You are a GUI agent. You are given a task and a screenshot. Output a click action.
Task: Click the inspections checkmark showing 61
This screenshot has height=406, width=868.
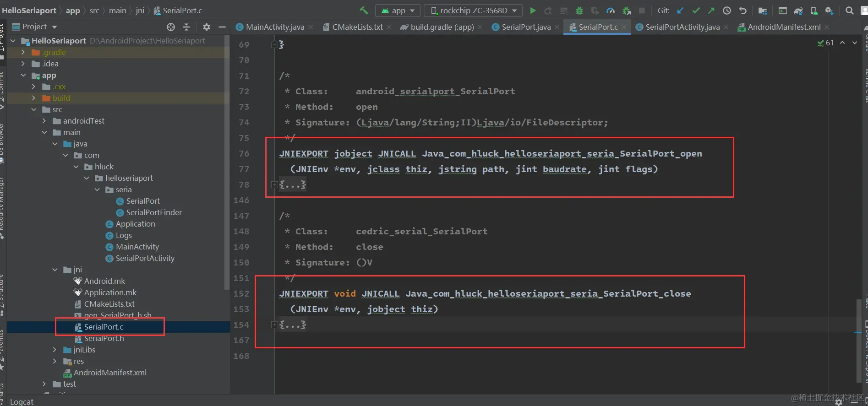[825, 43]
